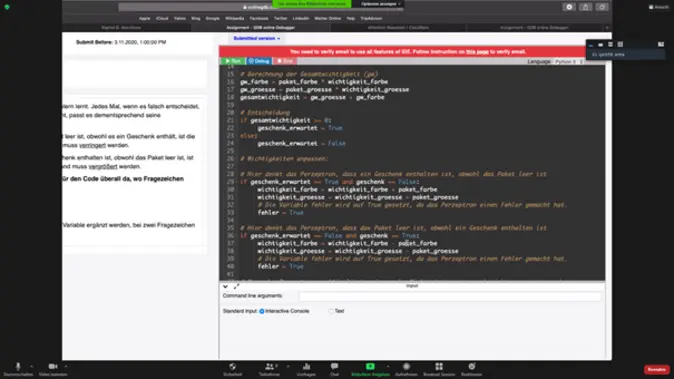The image size is (674, 379).
Task: Click rightmost icon of video panel
Action: click(661, 44)
